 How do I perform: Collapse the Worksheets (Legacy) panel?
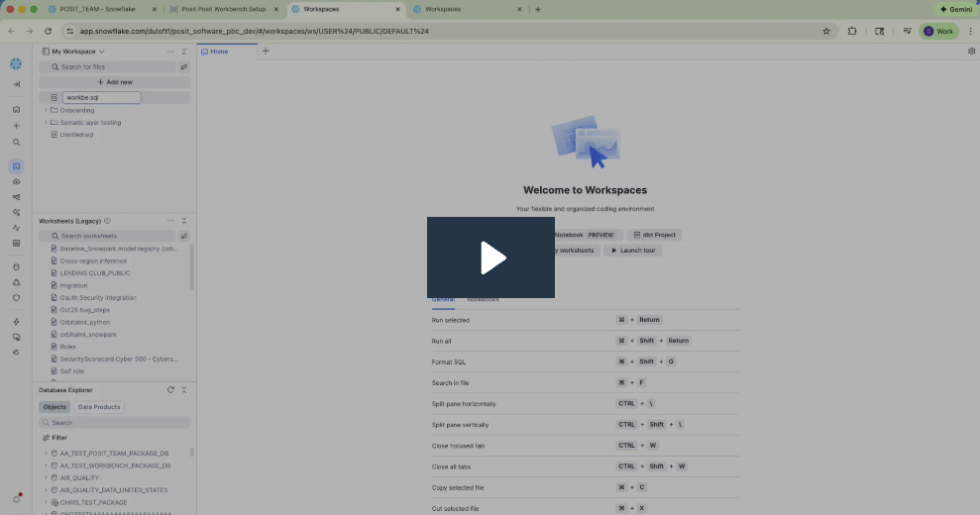(x=184, y=221)
